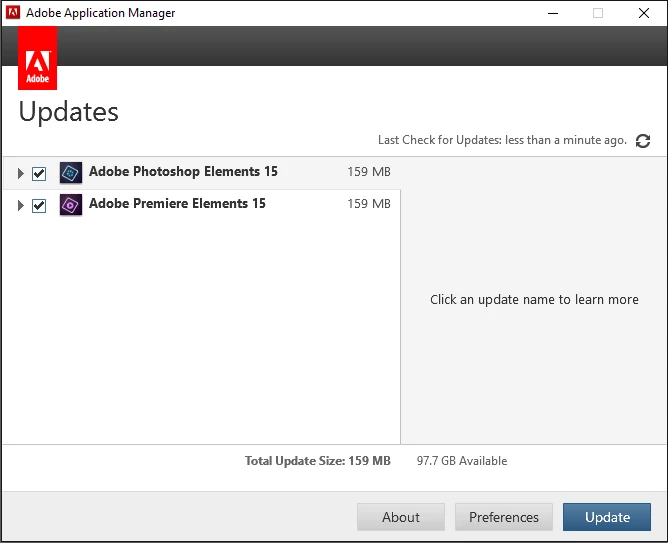Select the Adobe Photoshop Elements 15 name
This screenshot has height=543, width=668.
(x=183, y=172)
